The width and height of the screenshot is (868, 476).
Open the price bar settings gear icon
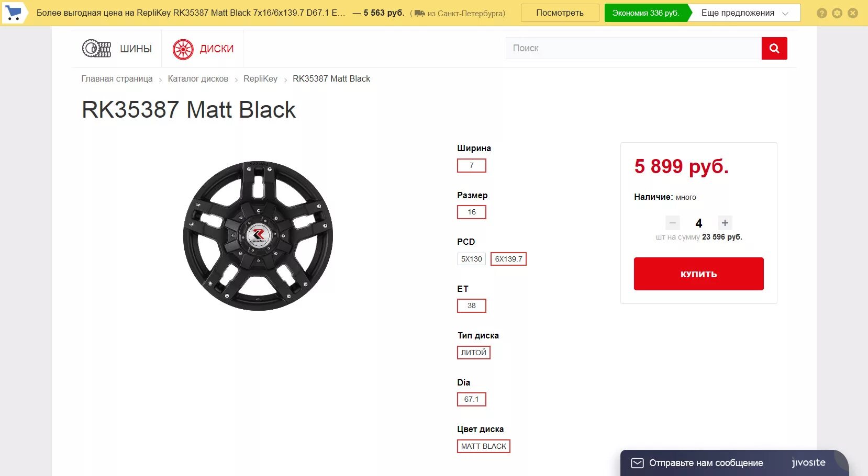[x=837, y=13]
